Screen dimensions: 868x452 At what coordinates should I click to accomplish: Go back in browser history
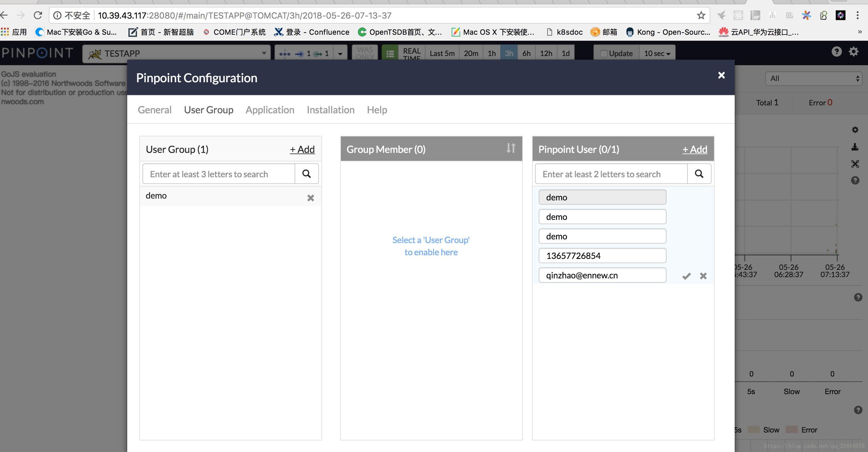click(x=4, y=15)
